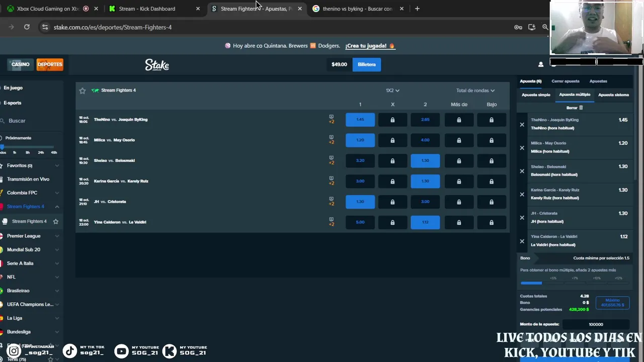Star the Stream Fighters 4 sidebar sub-item
The image size is (644, 362).
[x=56, y=221]
